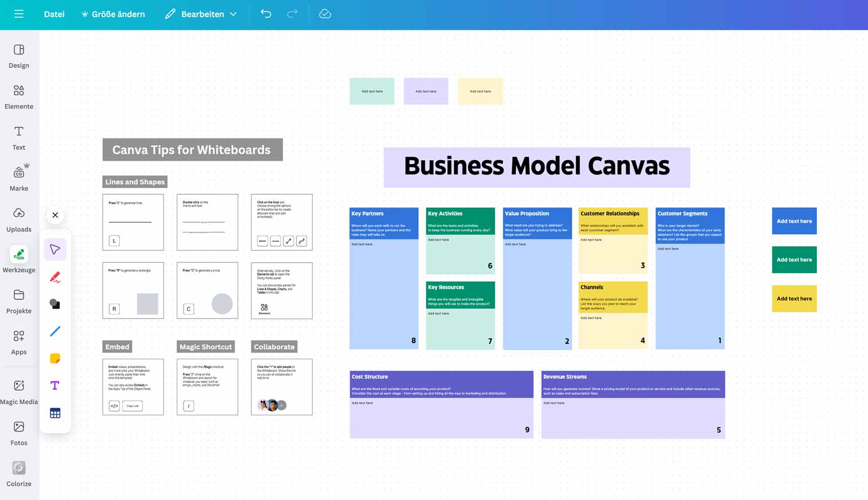The image size is (868, 500).
Task: Open the Uploads panel
Action: pos(19,220)
